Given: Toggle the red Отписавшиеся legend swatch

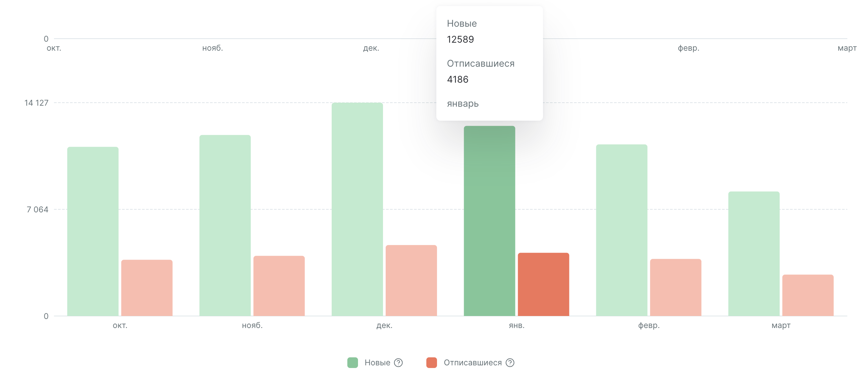Looking at the screenshot, I should point(431,362).
